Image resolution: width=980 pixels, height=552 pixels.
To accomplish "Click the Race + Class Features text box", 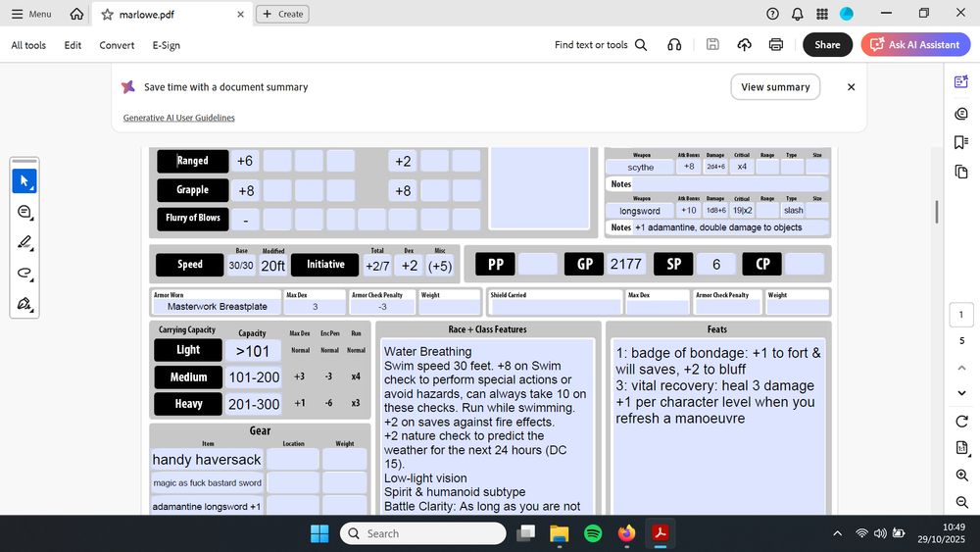I will pyautogui.click(x=488, y=427).
